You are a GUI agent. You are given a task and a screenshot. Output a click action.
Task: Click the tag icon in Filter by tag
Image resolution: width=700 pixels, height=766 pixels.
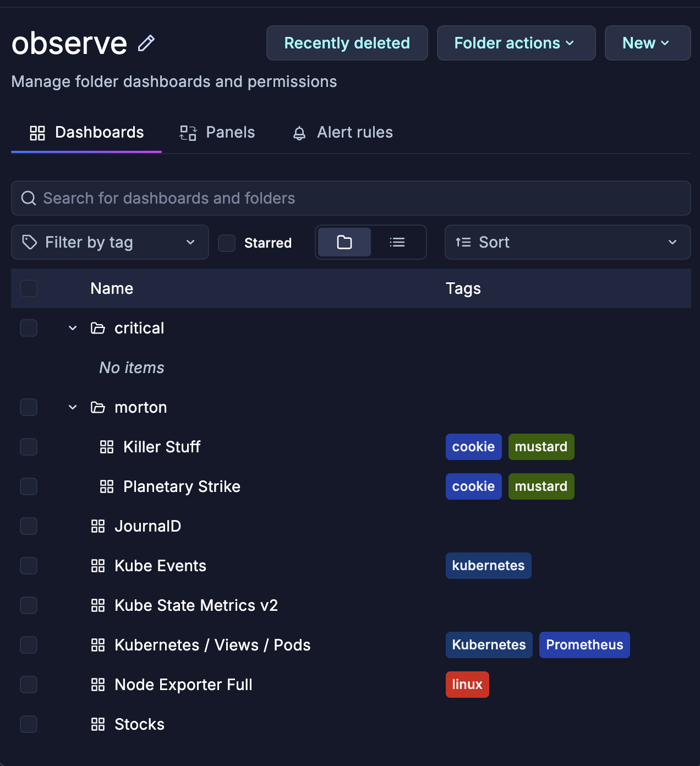30,242
